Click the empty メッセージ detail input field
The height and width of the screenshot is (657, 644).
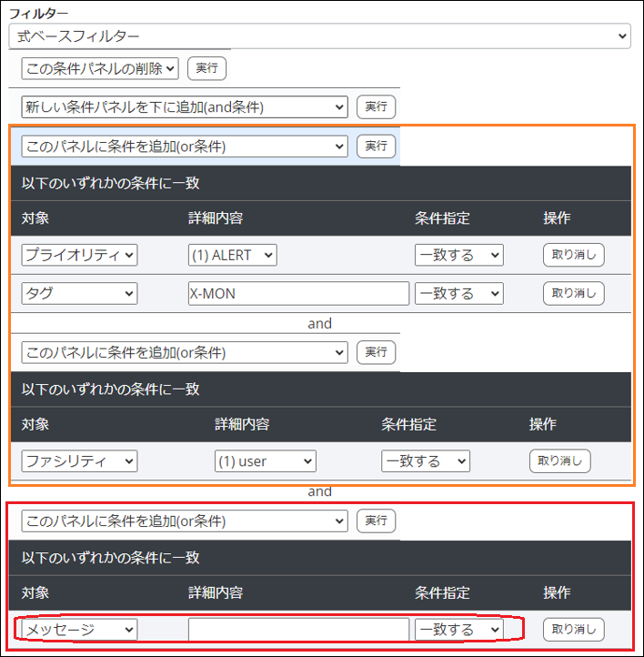click(x=298, y=629)
